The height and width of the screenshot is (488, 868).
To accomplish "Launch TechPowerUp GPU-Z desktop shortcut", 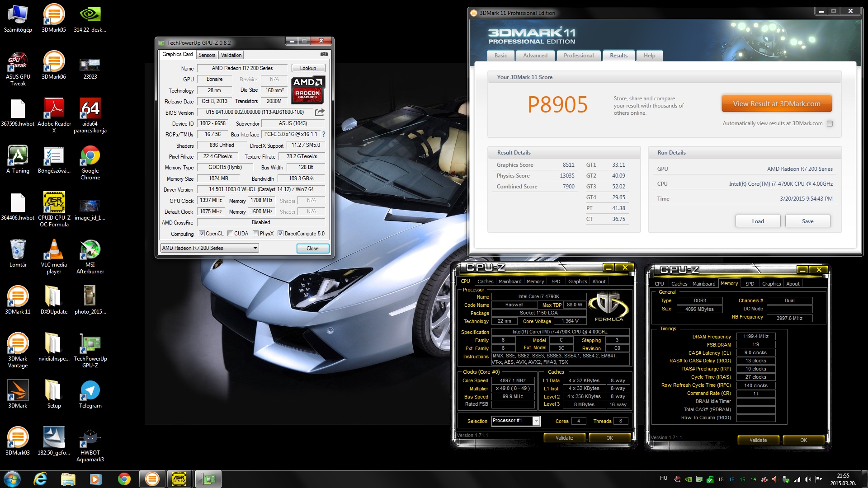I will click(x=90, y=350).
